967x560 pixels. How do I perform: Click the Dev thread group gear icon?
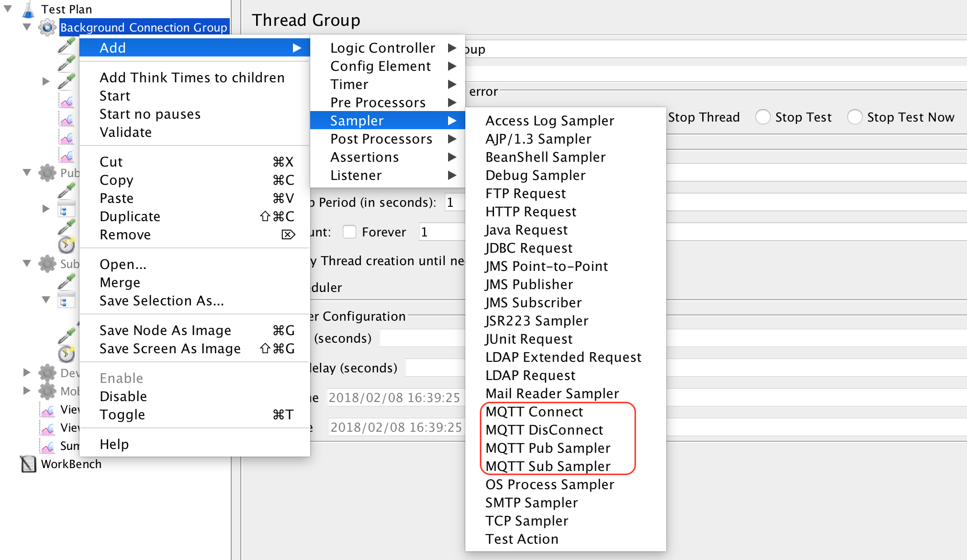(47, 373)
